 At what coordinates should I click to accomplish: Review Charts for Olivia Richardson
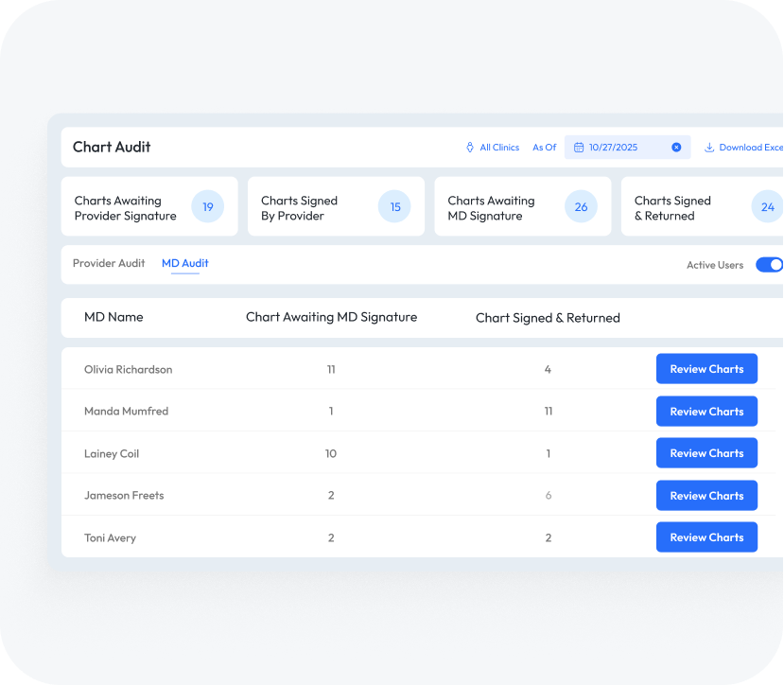706,369
